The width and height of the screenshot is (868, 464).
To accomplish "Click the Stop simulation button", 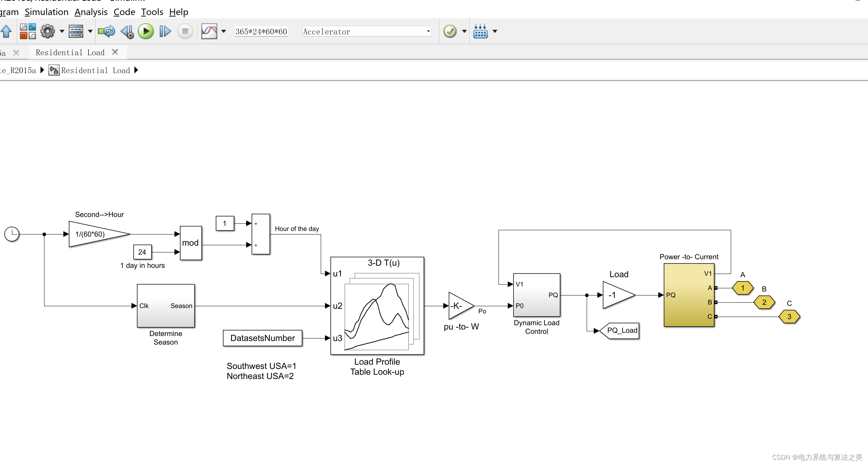I will (185, 32).
